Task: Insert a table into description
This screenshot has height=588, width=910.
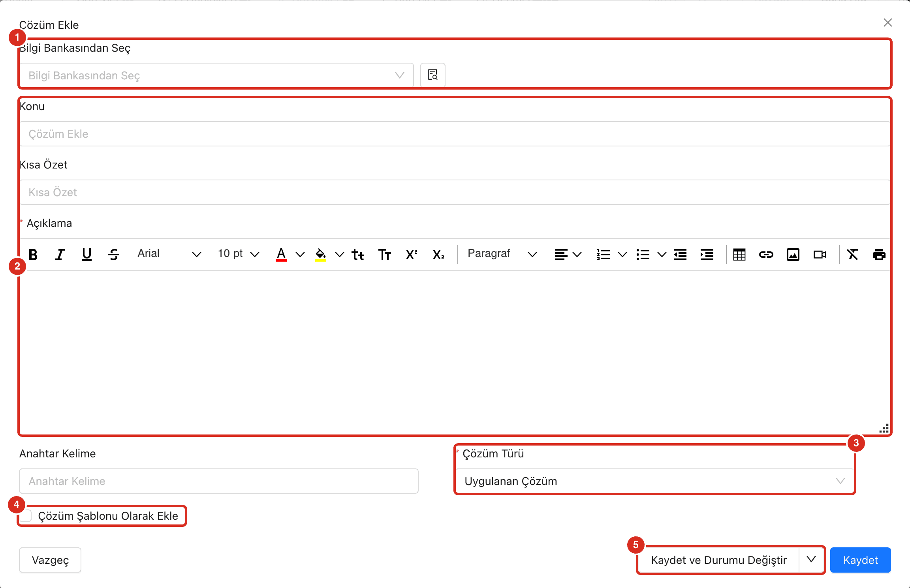Action: coord(739,255)
